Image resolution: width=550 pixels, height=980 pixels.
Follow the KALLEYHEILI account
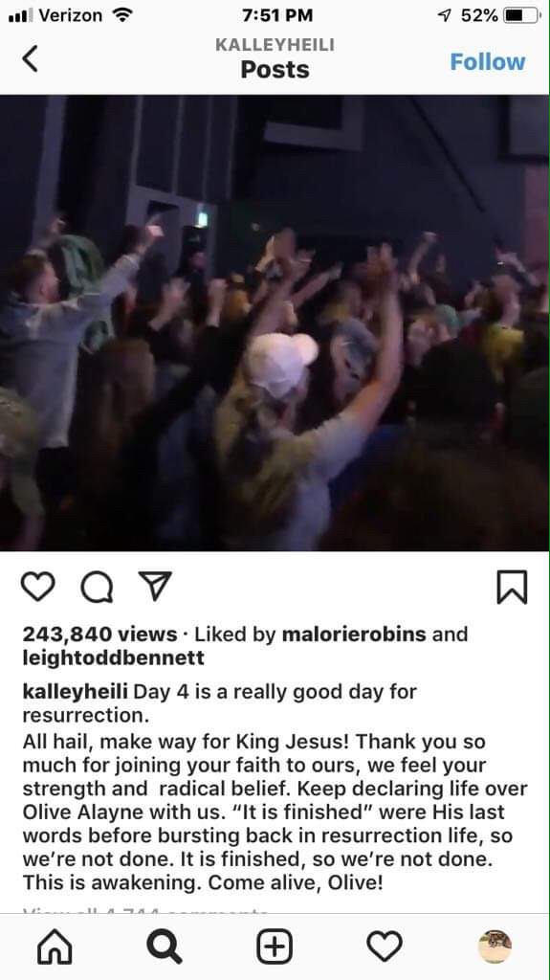pos(488,62)
